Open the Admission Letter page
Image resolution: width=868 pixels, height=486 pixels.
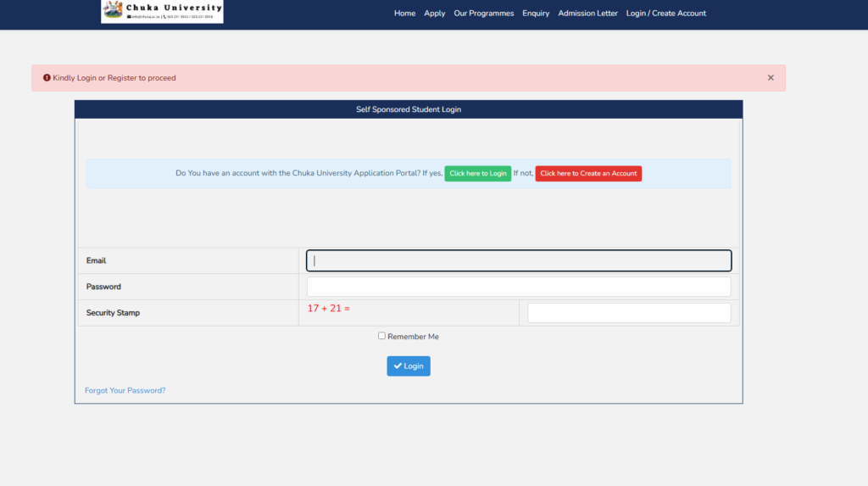click(x=587, y=14)
